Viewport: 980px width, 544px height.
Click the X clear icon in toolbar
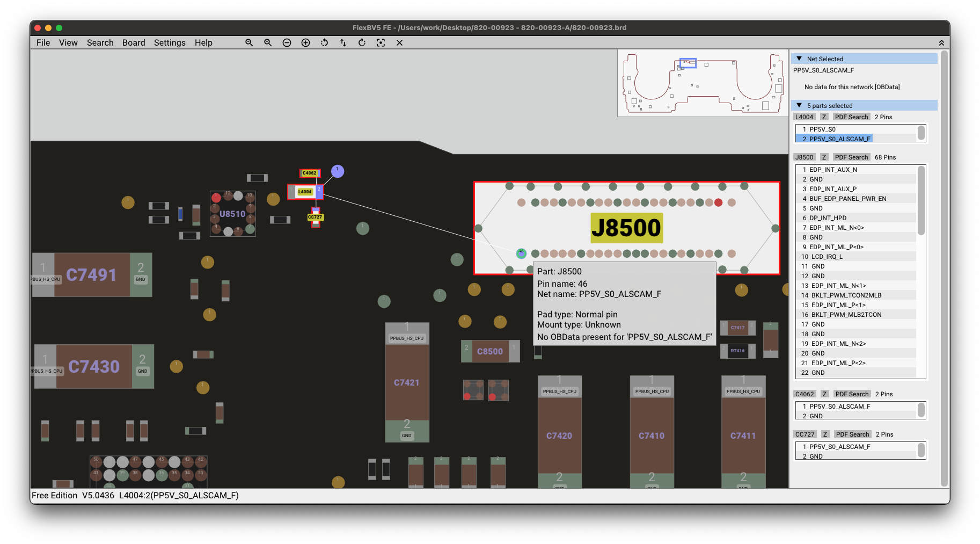click(x=399, y=42)
